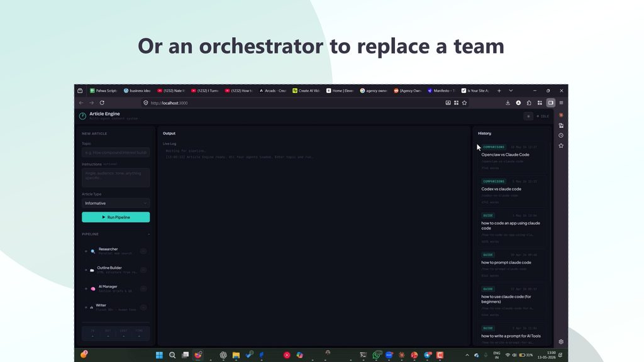Click the theme button beside IDLE status
Screen dimensions: 644x362
click(x=528, y=116)
